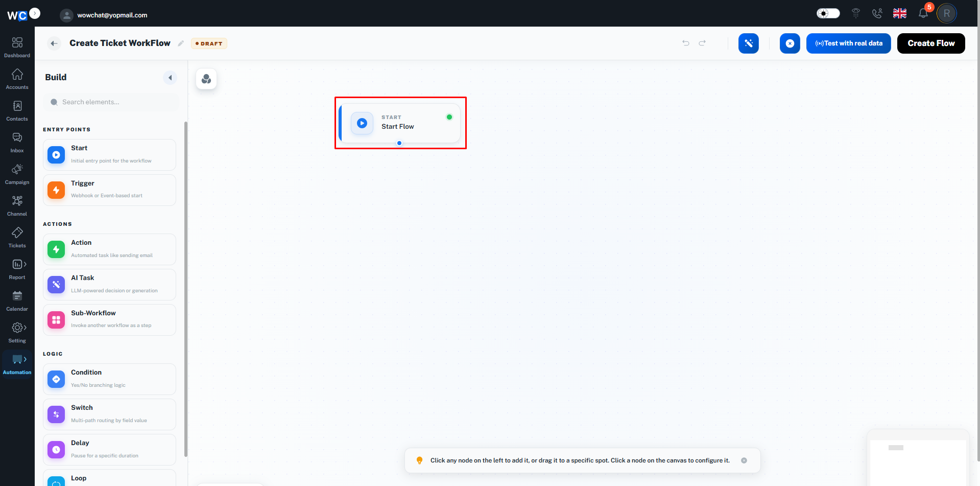
Task: Click the green Action bolt icon
Action: pyautogui.click(x=56, y=249)
